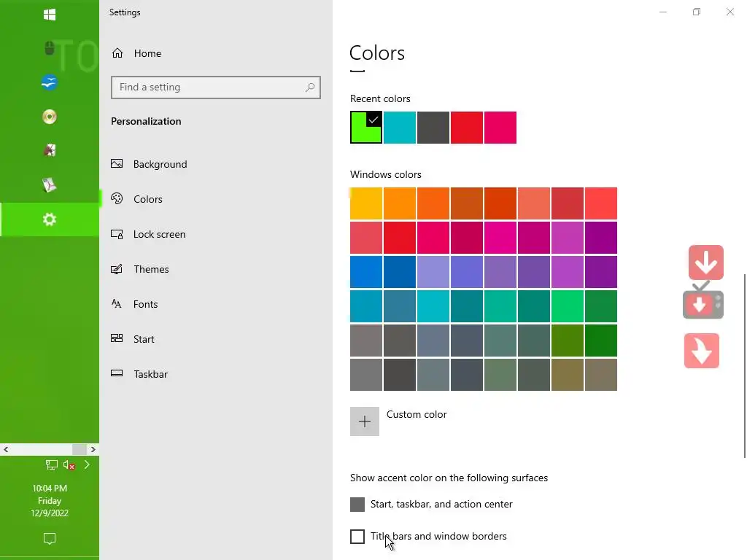Expand hidden system tray icons chevron
Viewport: 747px width, 560px height.
87,464
